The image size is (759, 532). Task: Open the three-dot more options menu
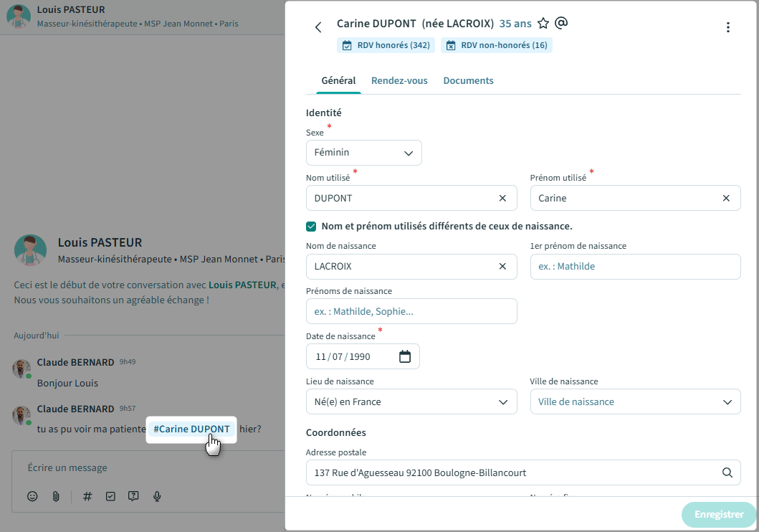tap(727, 27)
